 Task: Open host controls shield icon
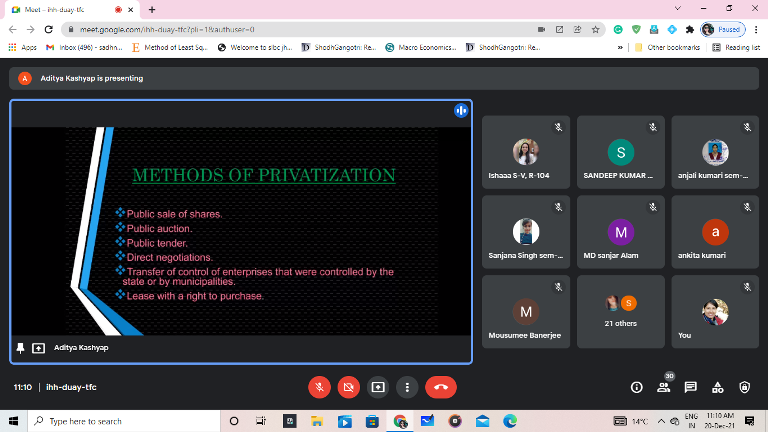(744, 387)
